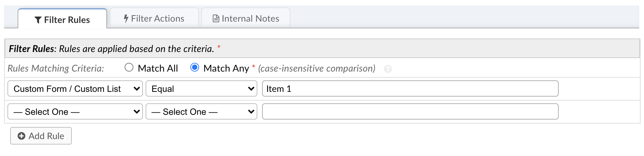Click the Match All label text
The height and width of the screenshot is (156, 644).
[x=158, y=69]
